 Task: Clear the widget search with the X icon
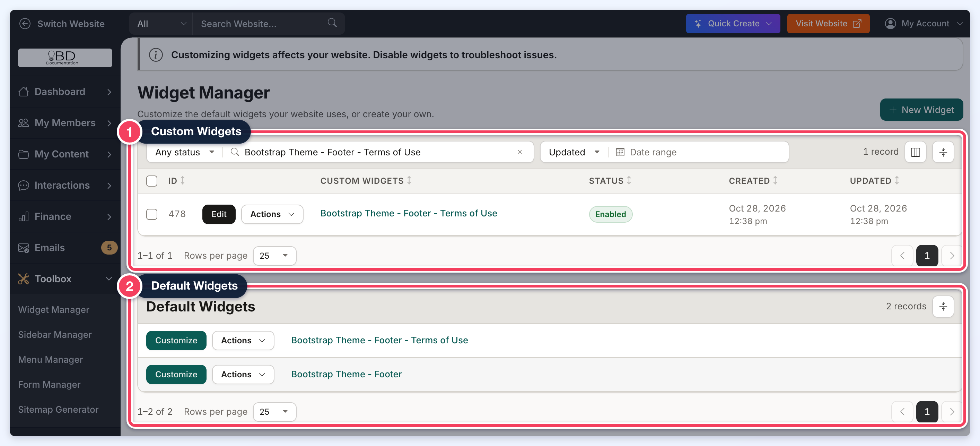[x=520, y=152]
